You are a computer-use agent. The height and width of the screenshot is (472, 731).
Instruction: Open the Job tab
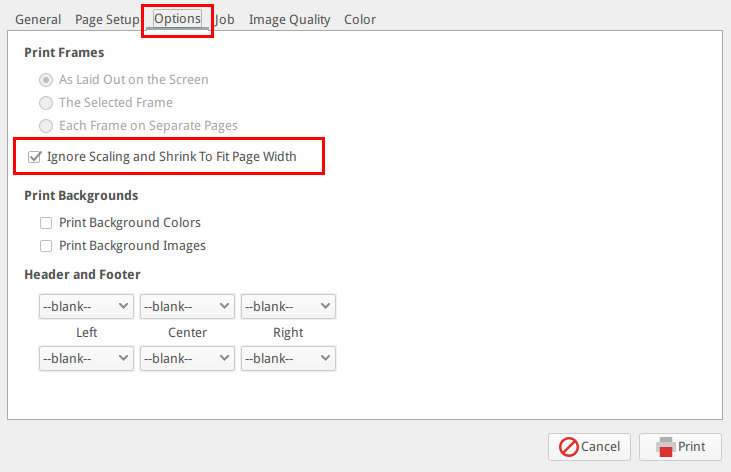224,20
